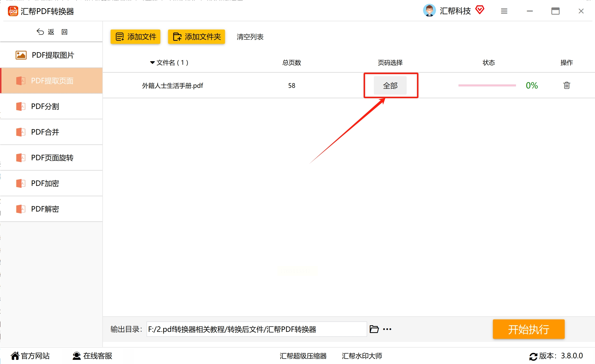
Task: Open output folder via folder icon
Action: tap(374, 329)
